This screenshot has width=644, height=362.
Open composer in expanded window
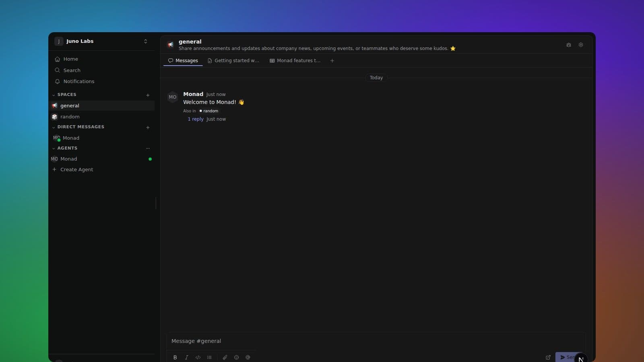[x=548, y=357]
